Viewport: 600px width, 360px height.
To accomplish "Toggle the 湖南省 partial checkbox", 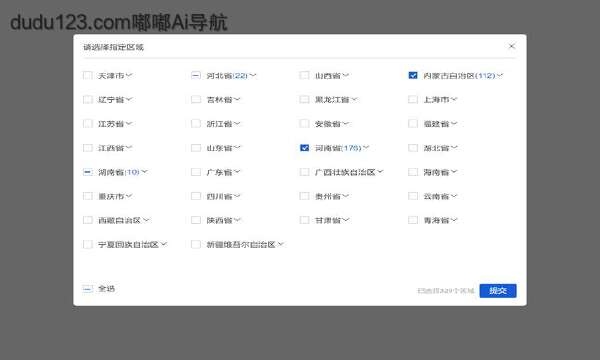I will [x=88, y=172].
